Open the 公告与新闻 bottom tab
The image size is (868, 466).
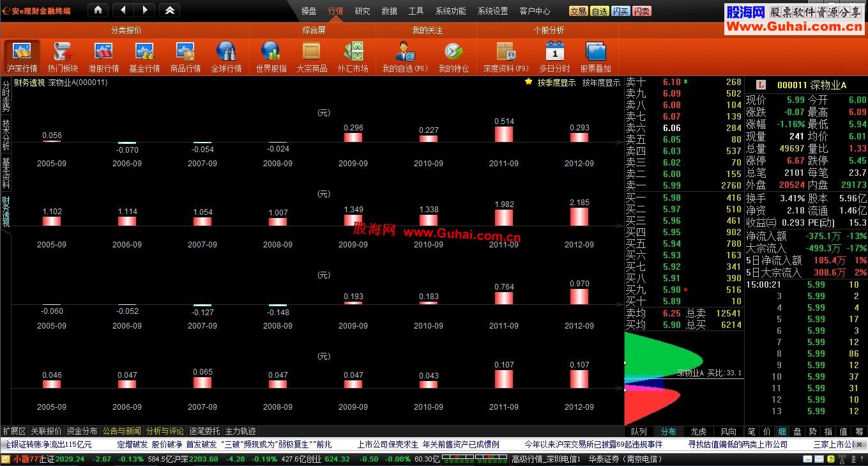point(121,431)
